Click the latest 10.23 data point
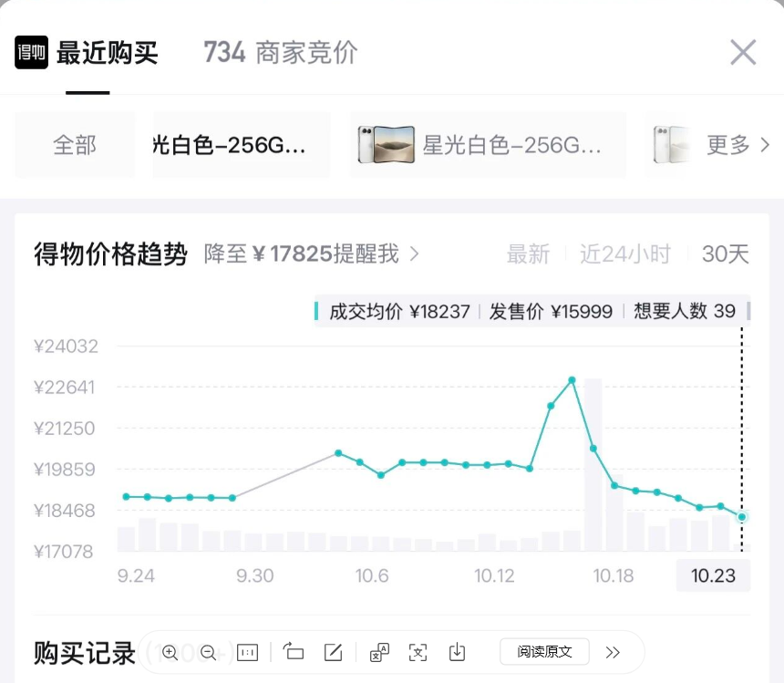784x683 pixels. click(x=742, y=517)
